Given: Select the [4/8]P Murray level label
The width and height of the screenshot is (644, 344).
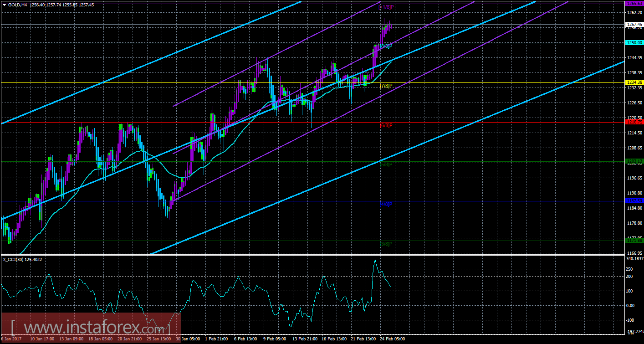Looking at the screenshot, I should tap(386, 204).
